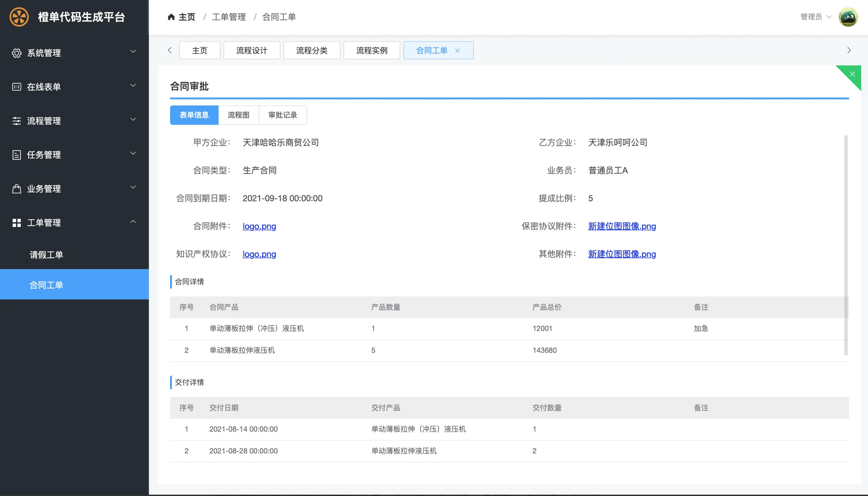Viewport: 868px width, 496px height.
Task: Expand the 在线表单 sidebar menu
Action: pyautogui.click(x=74, y=87)
